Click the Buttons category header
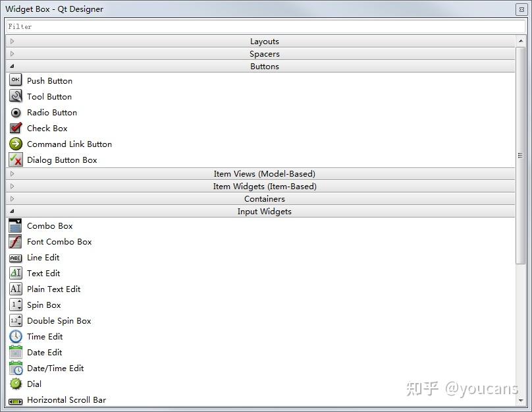The width and height of the screenshot is (532, 412). (260, 66)
